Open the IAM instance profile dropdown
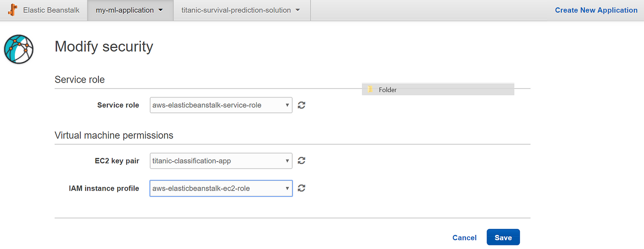644x249 pixels. click(x=221, y=188)
